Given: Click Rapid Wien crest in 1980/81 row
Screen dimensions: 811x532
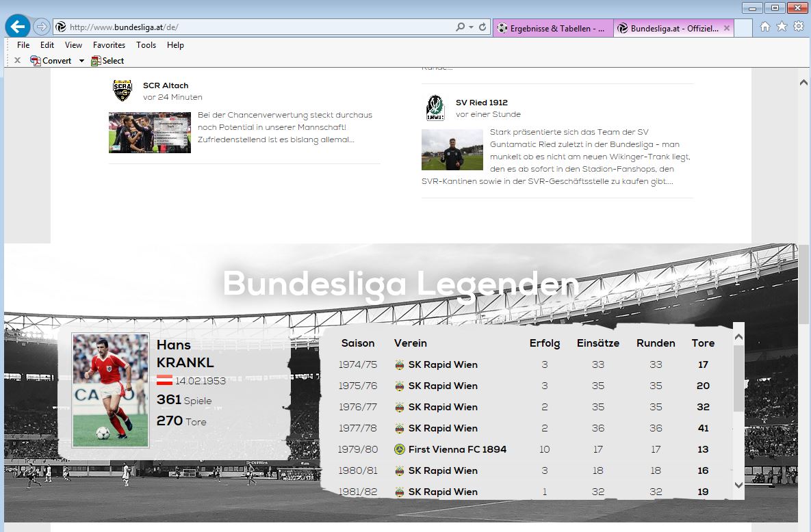Looking at the screenshot, I should click(x=399, y=471).
